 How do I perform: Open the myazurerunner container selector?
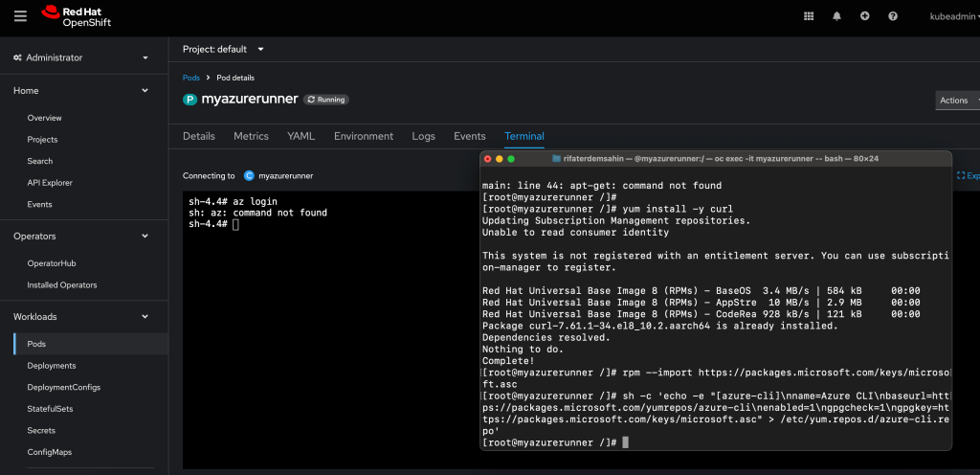(x=285, y=175)
